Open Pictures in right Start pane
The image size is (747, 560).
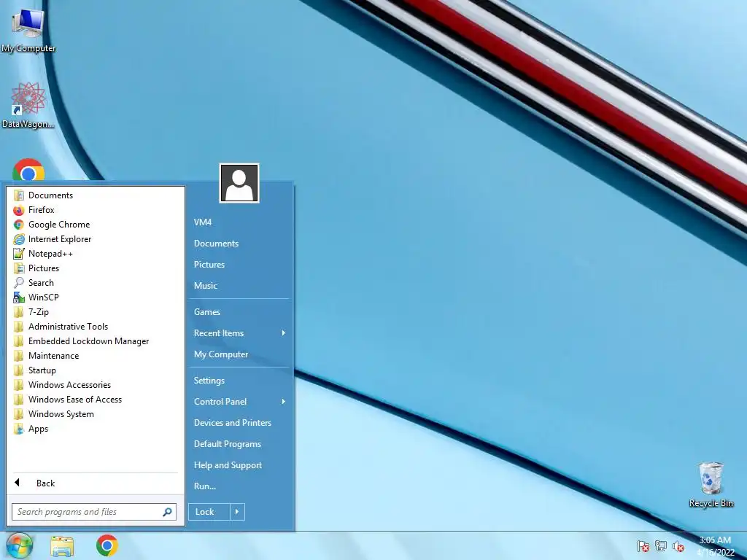coord(209,264)
